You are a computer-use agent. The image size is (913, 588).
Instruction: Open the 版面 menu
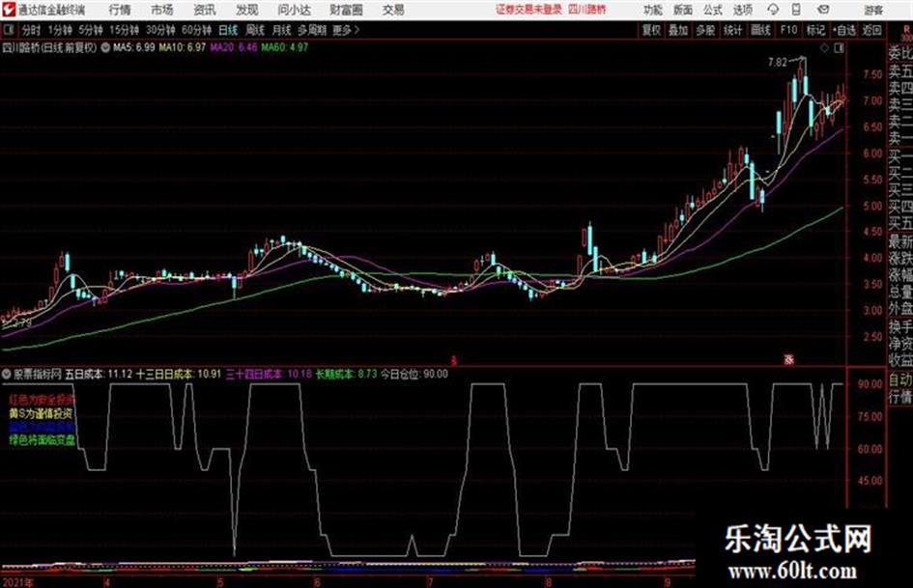(683, 10)
